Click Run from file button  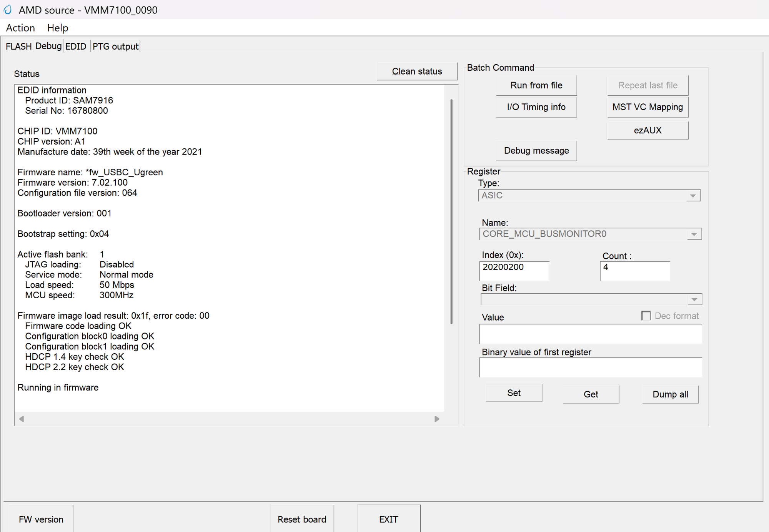pyautogui.click(x=536, y=85)
